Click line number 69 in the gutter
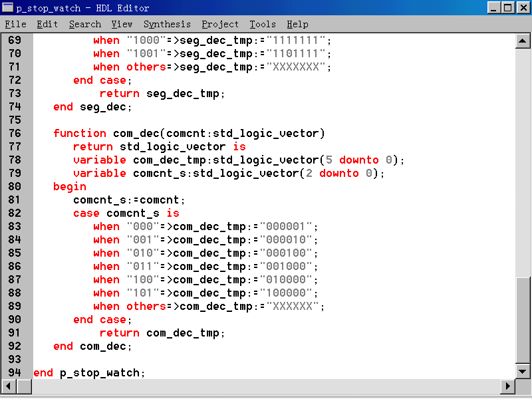The height and width of the screenshot is (399, 532). click(15, 40)
